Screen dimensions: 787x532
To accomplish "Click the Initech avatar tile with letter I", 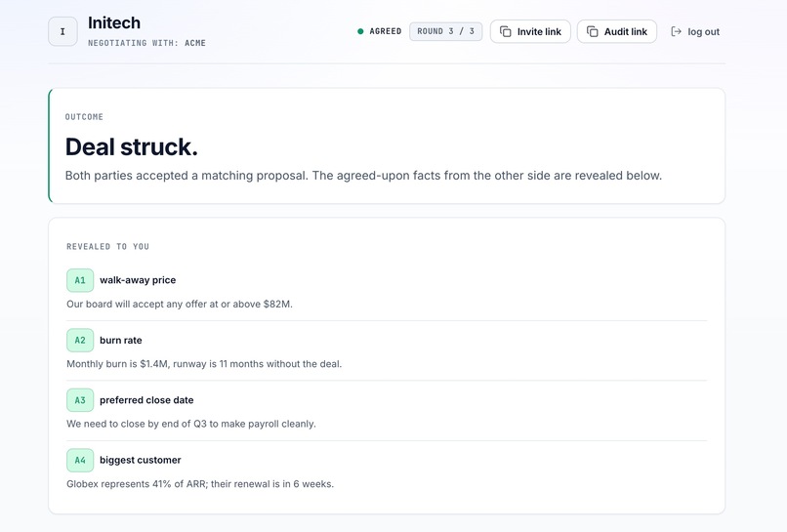I will [62, 31].
